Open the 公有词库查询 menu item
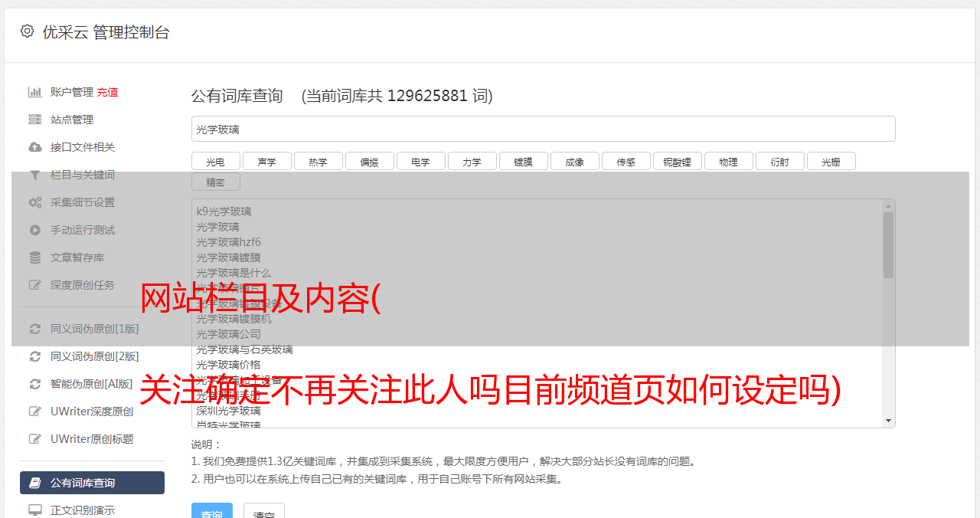 coord(92,483)
